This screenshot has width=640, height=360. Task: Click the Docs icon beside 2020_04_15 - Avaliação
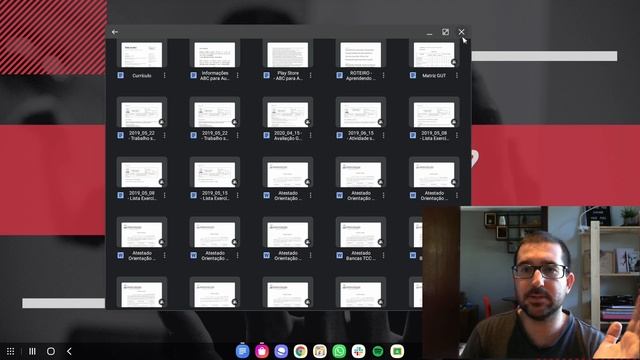(267, 136)
